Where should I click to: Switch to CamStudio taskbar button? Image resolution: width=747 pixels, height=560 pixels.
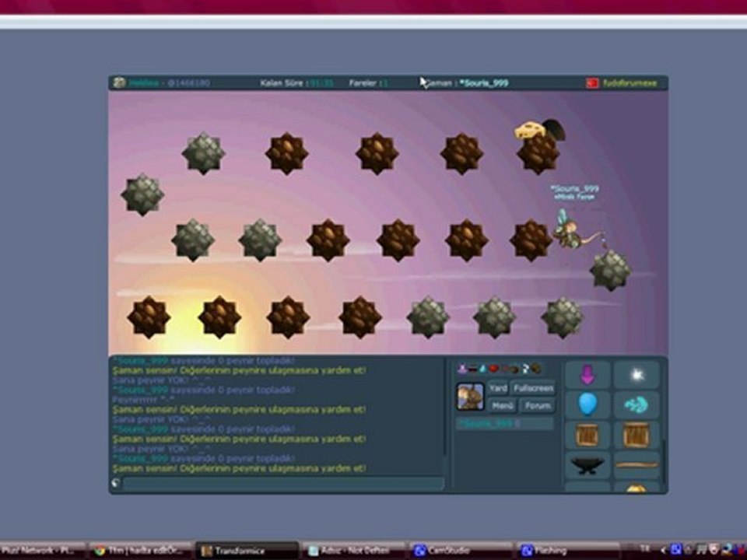[461, 551]
